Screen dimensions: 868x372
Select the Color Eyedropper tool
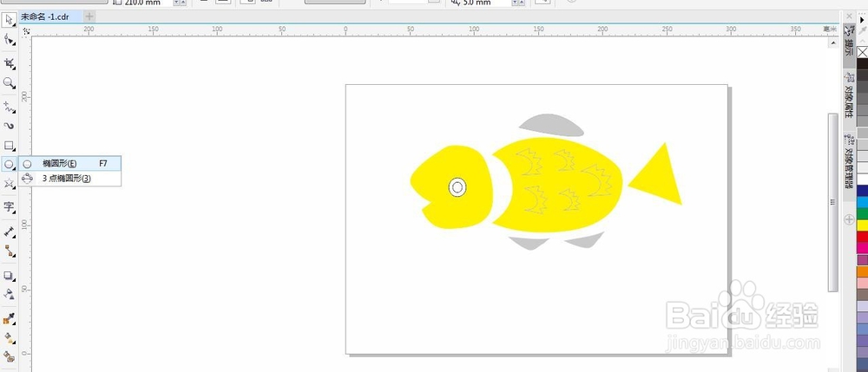tap(9, 318)
